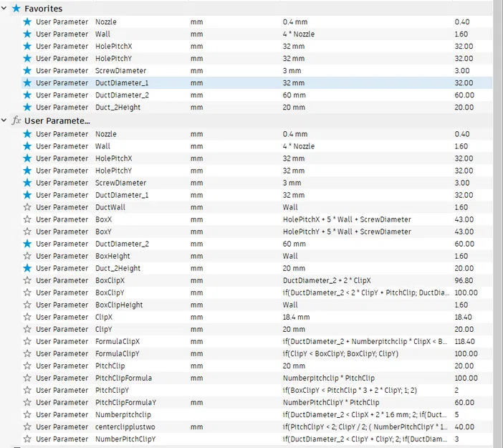Unfavorite Nozzle star in Favorites group
Screen dimensions: 503x448
click(x=27, y=22)
